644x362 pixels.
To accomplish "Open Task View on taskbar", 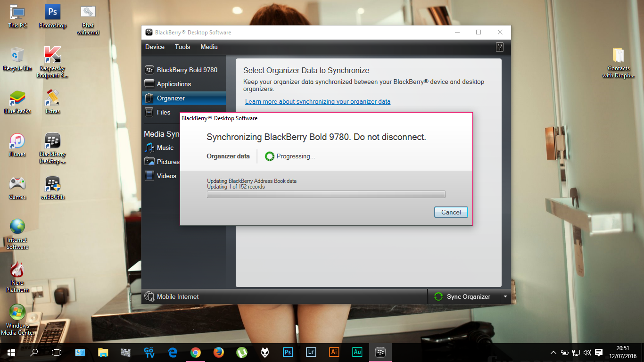I will [57, 352].
